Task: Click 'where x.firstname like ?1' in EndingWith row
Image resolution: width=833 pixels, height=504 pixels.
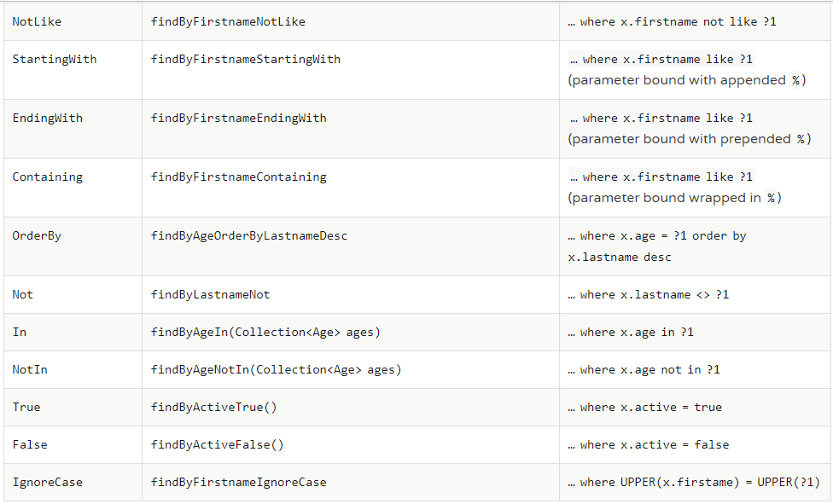Action: (667, 119)
